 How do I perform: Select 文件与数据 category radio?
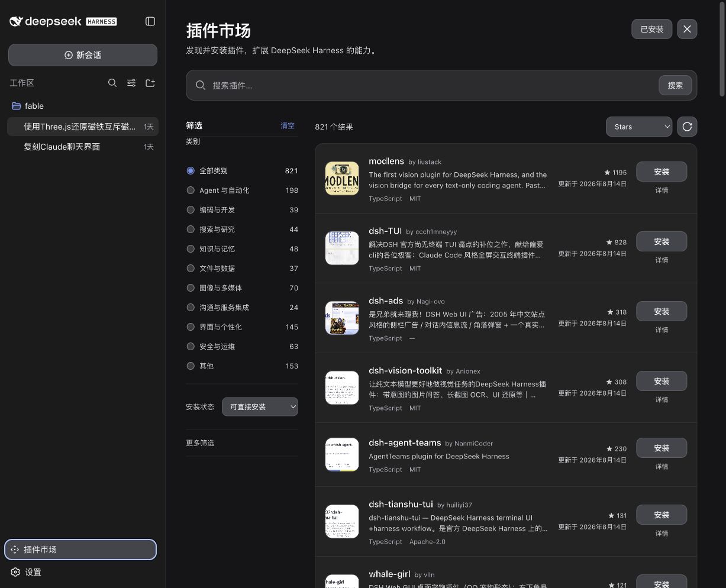coord(191,268)
